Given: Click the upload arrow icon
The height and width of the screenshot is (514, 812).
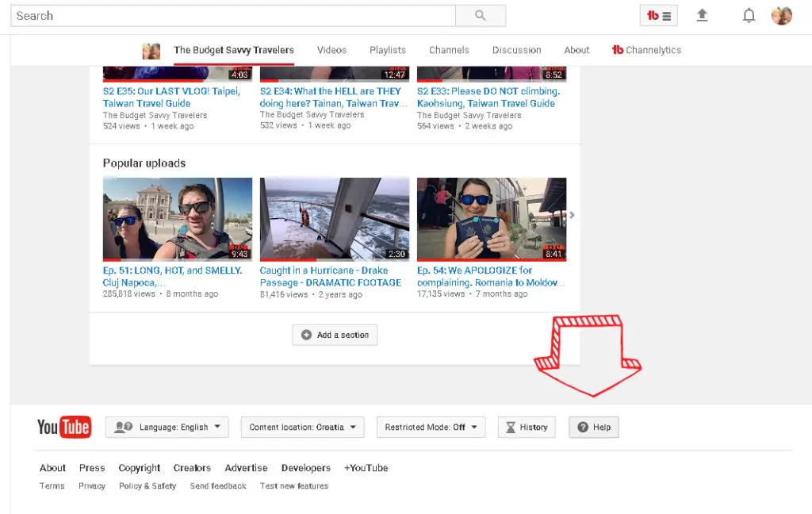Looking at the screenshot, I should point(702,15).
